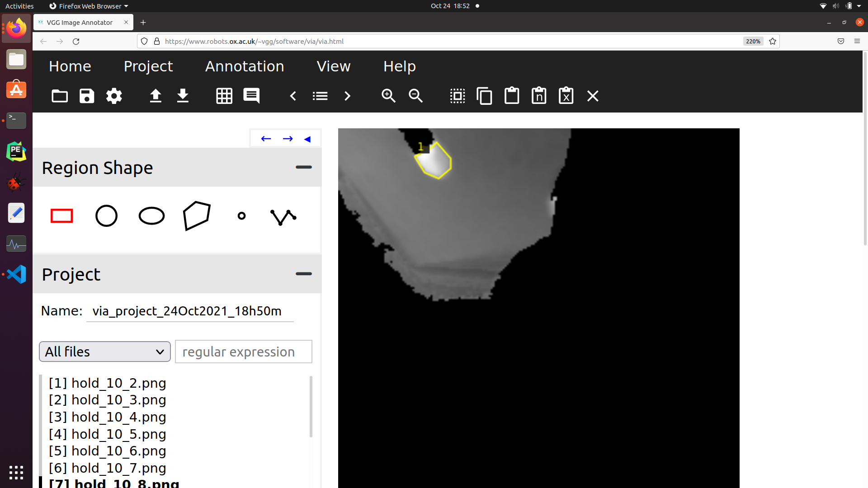Open hold_10_7.png in file list
The width and height of the screenshot is (868, 488).
pos(108,468)
